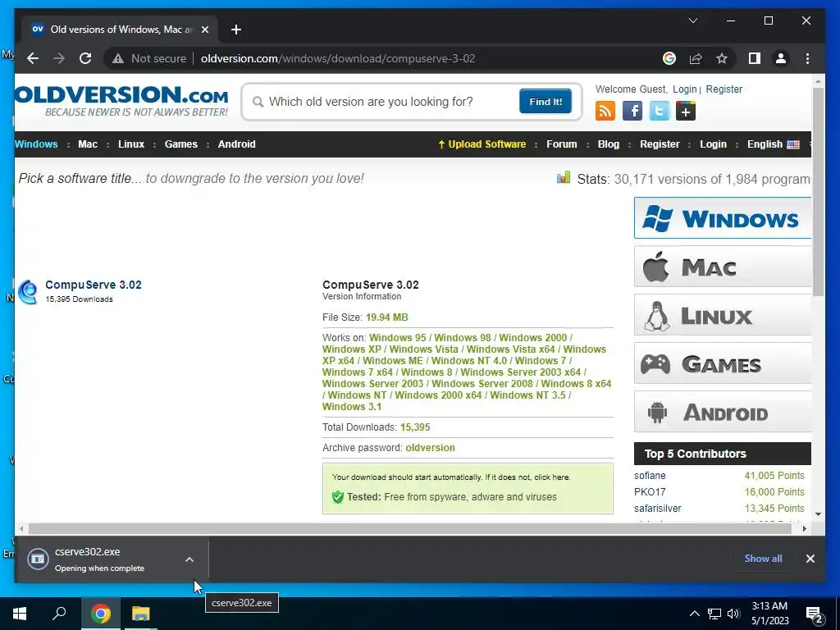840x630 pixels.
Task: Click the Android platform banner in the sidebar
Action: 722,412
